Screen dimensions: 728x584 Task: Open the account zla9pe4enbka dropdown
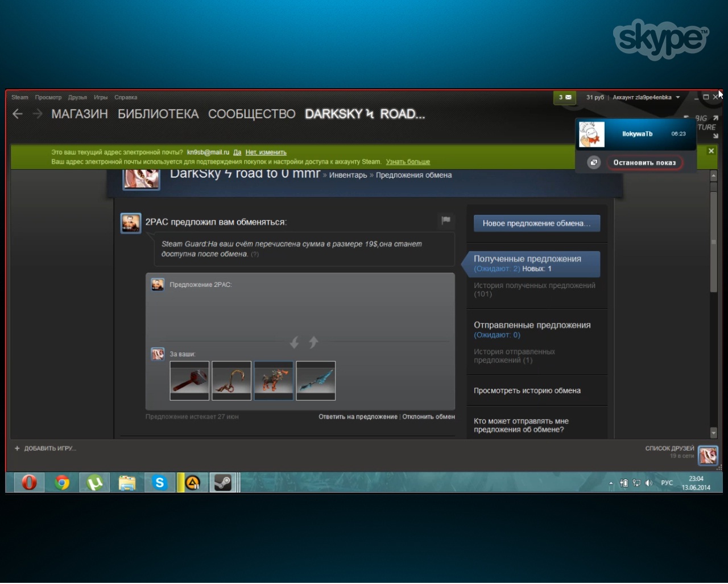click(x=646, y=97)
